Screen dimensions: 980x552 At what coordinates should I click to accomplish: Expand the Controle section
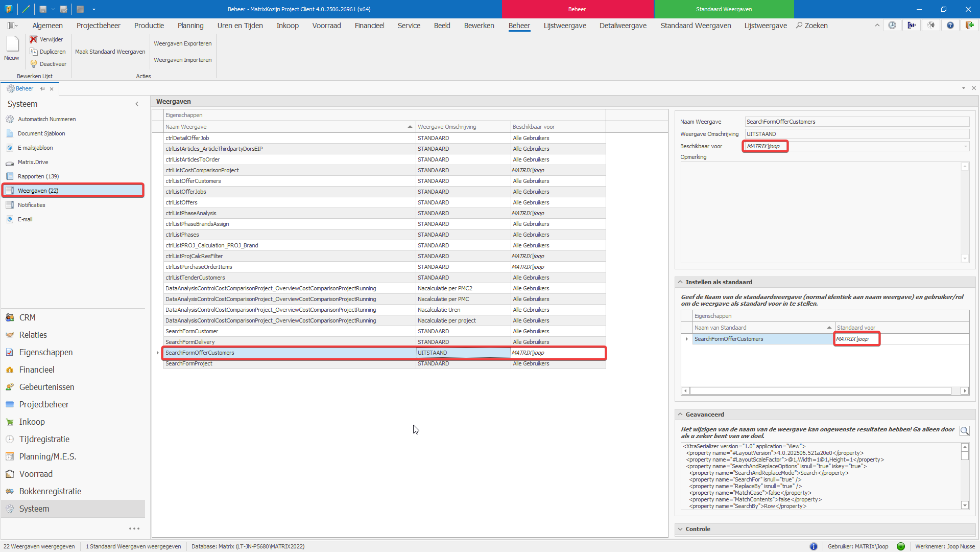(x=680, y=529)
